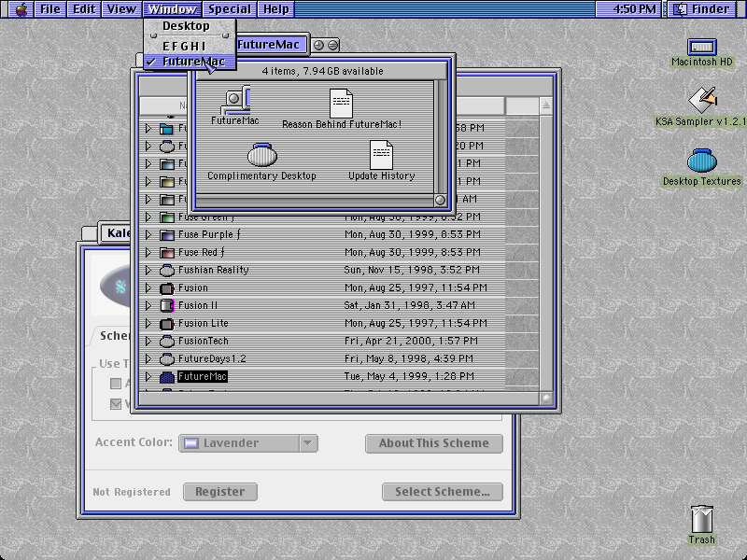Select Reason Behind FutureMac! document icon
The width and height of the screenshot is (747, 560).
(341, 104)
